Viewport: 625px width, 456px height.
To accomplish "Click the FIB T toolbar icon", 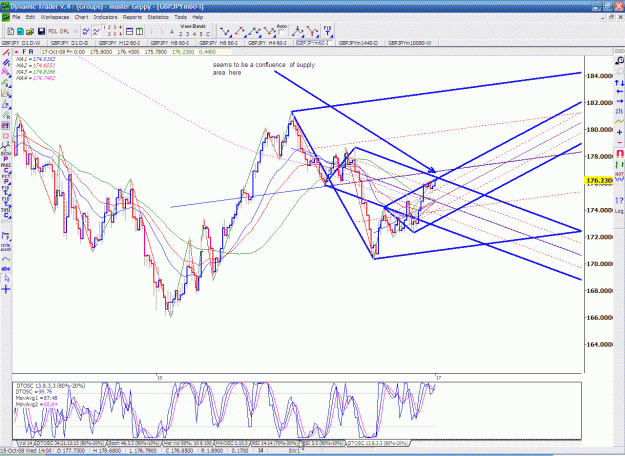I will [x=327, y=31].
